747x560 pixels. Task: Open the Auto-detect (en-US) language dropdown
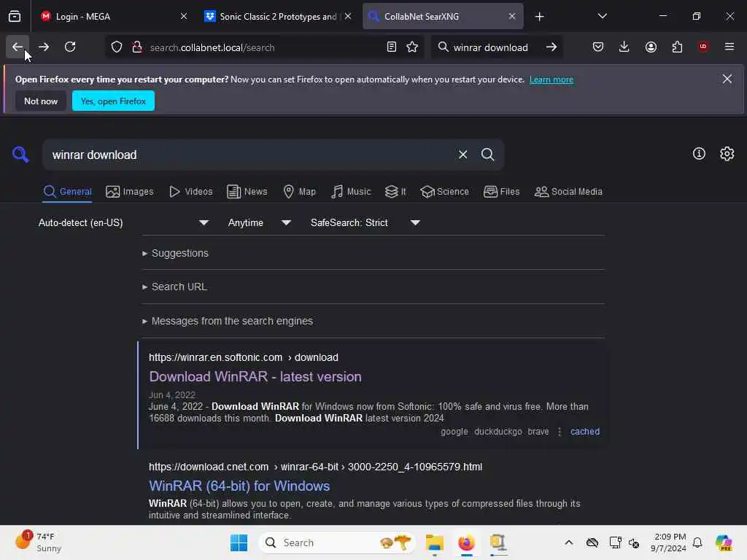[123, 223]
